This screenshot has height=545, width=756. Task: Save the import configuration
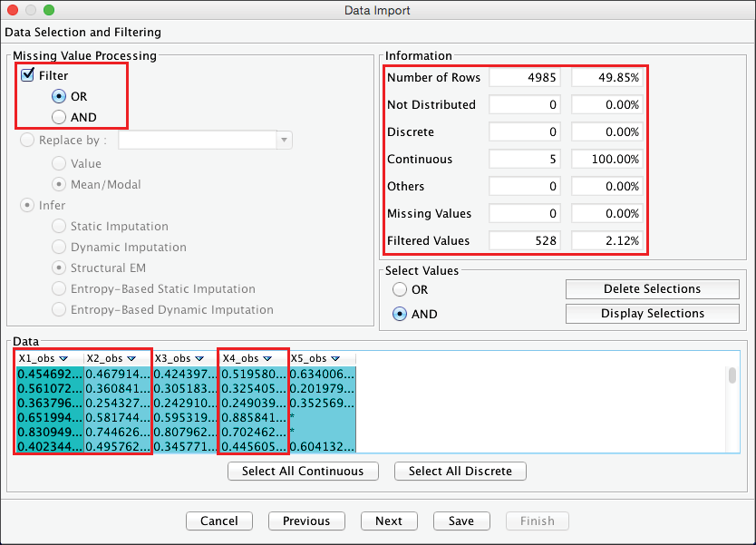click(461, 521)
